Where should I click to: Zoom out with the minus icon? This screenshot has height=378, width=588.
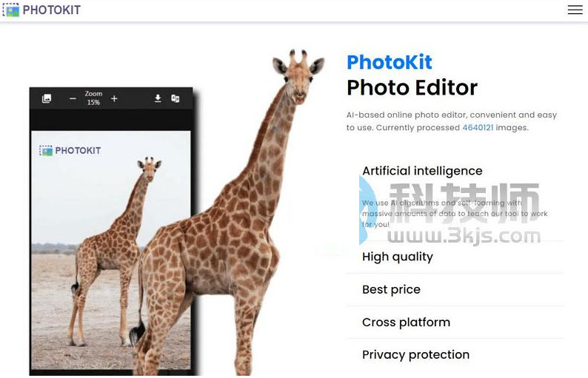pos(73,98)
